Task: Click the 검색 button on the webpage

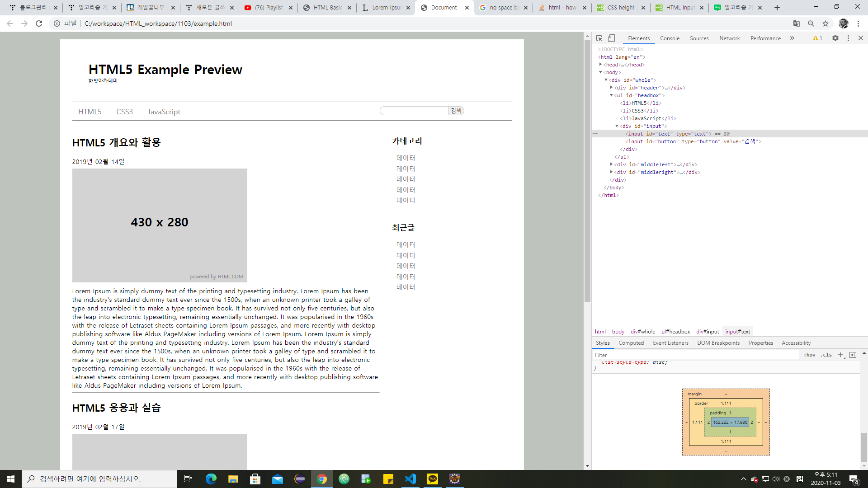Action: tap(456, 111)
